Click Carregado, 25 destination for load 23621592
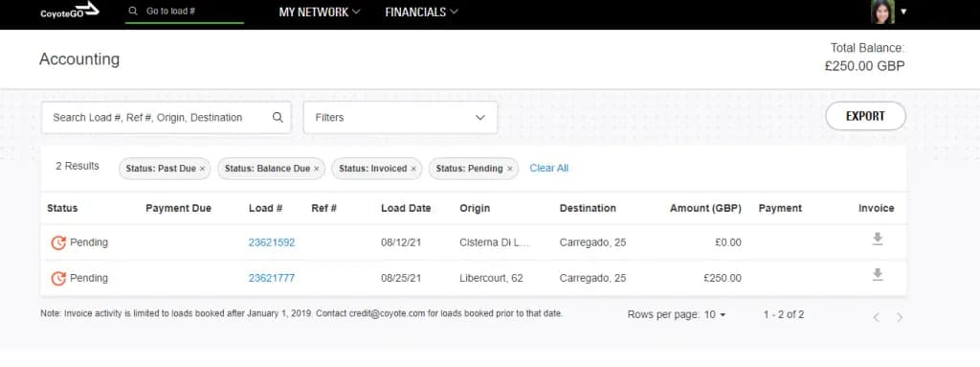Viewport: 980px width, 367px height. [592, 242]
